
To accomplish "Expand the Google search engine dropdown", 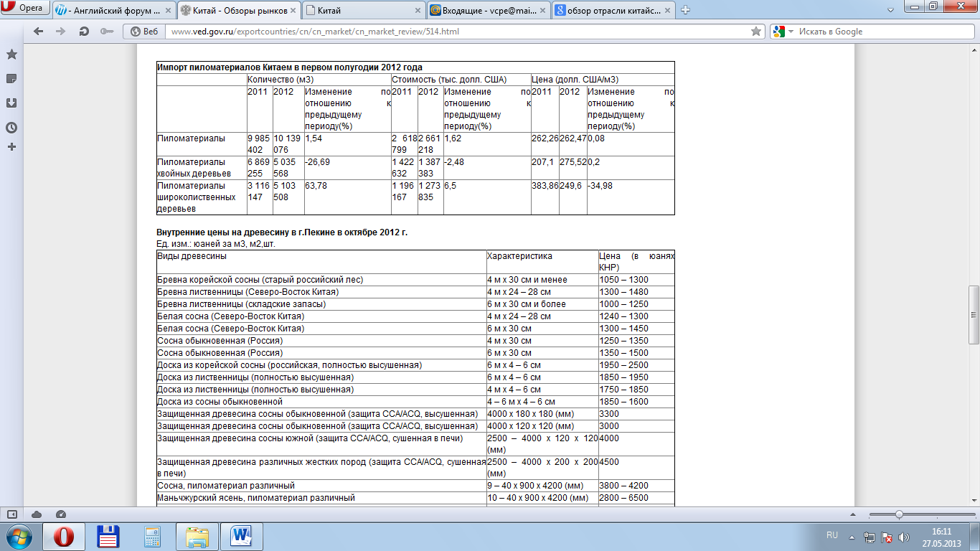I will click(x=783, y=32).
